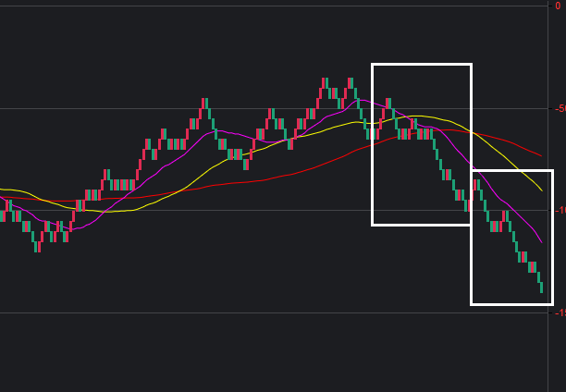Click the right end of the magenta moving average

541,241
